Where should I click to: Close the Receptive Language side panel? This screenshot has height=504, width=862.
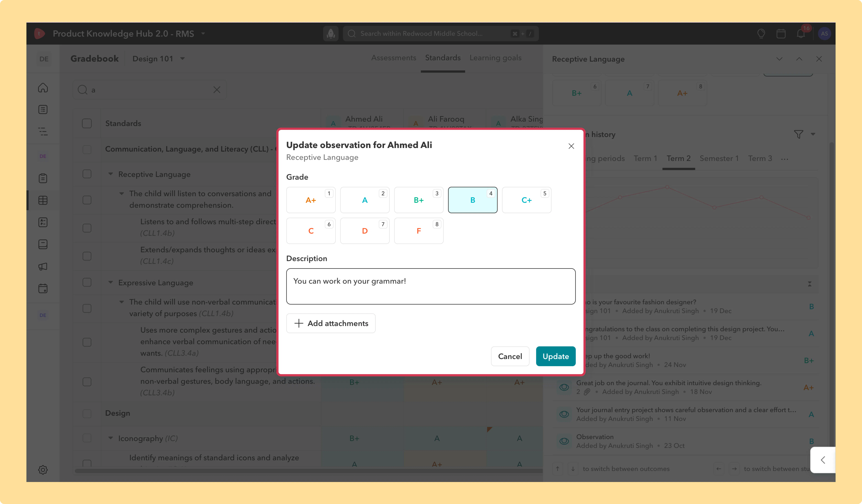coord(819,59)
